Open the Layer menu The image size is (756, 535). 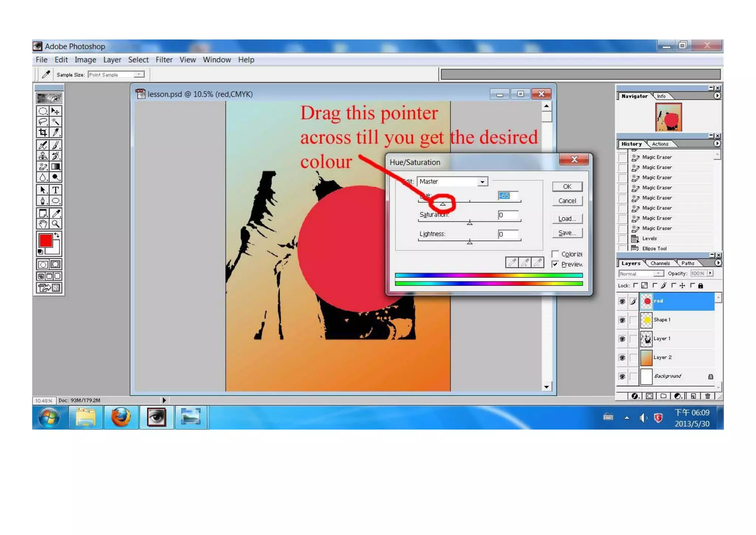(x=112, y=60)
